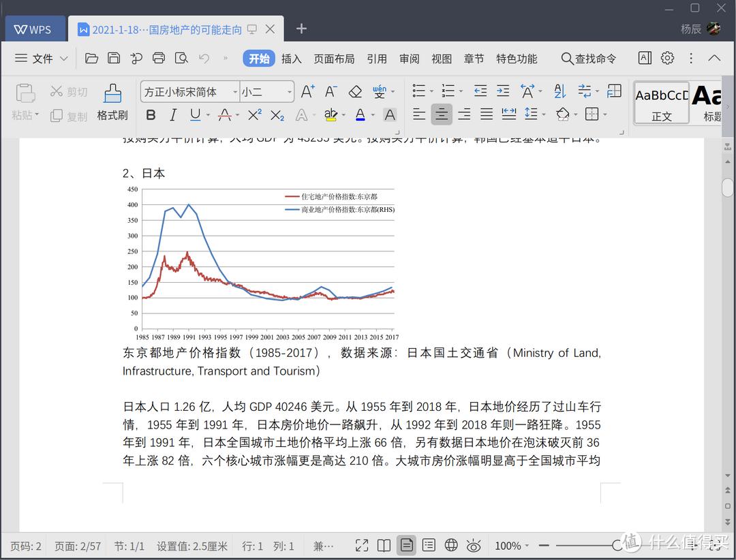Apply the 正文 style from styles gallery
Screen dimensions: 736x560
tap(660, 102)
